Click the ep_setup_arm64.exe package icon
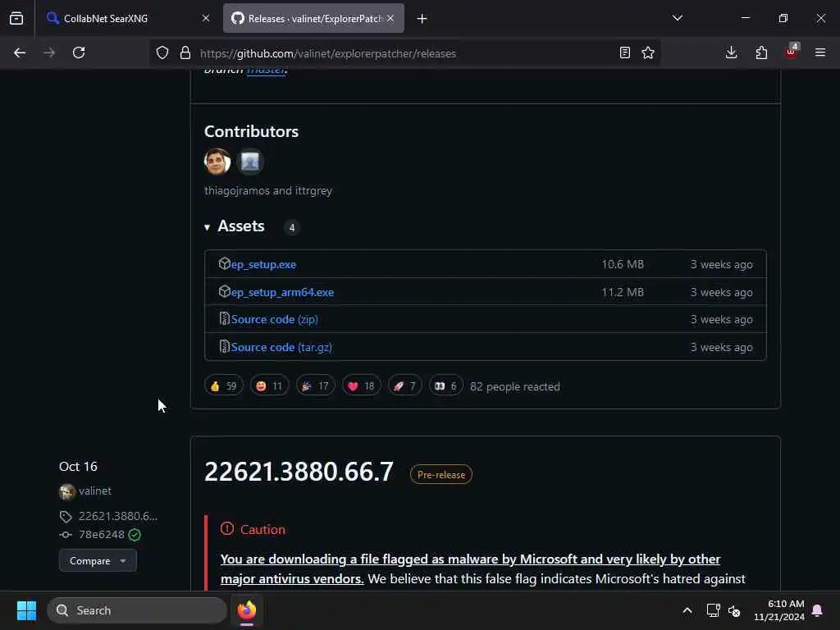This screenshot has width=840, height=630. [x=225, y=291]
